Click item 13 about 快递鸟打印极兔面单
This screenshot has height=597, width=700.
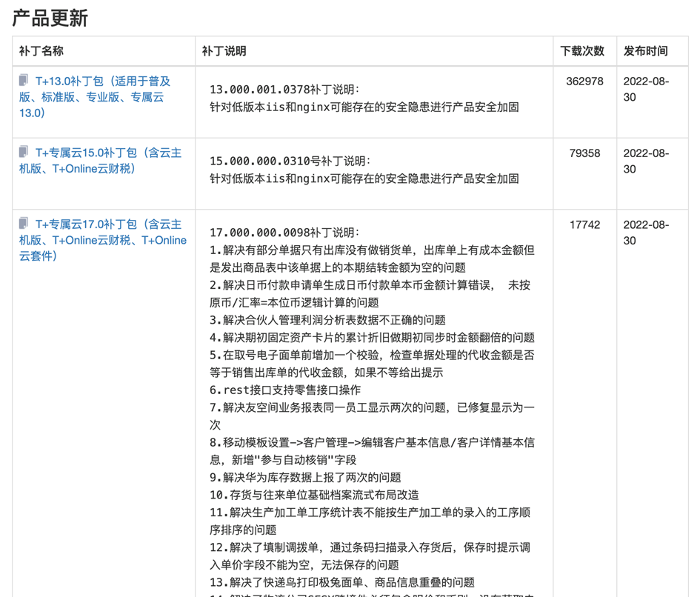click(x=342, y=582)
